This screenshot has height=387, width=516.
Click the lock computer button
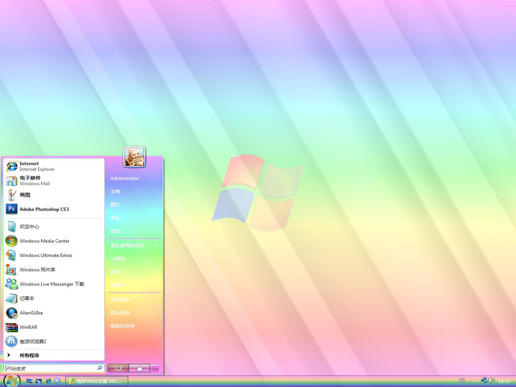(x=139, y=368)
